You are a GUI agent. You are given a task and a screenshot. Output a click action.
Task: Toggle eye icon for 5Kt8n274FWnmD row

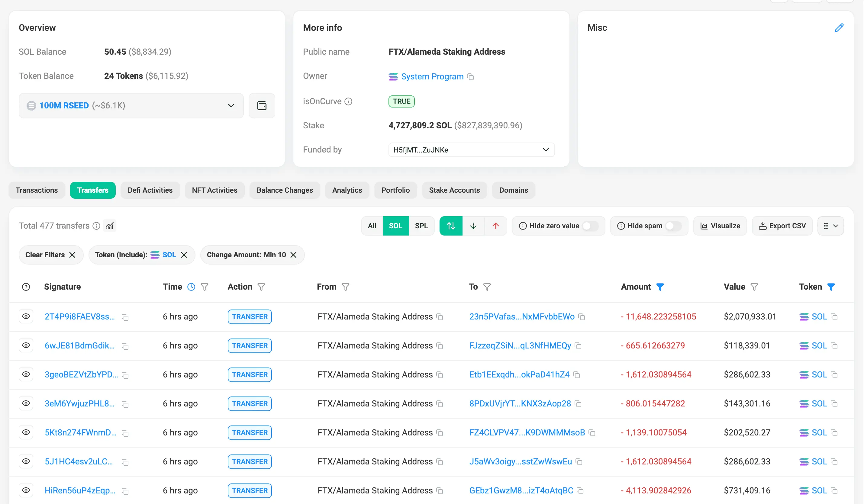[26, 432]
